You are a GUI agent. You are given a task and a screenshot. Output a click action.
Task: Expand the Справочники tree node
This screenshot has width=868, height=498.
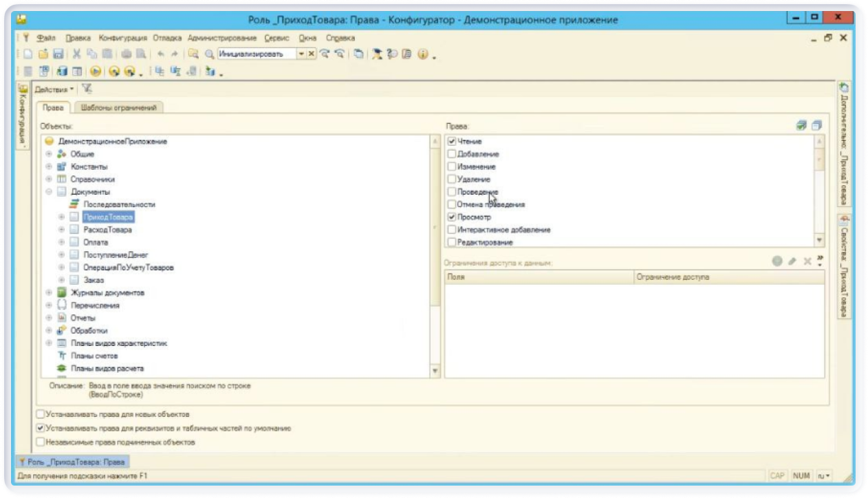49,180
